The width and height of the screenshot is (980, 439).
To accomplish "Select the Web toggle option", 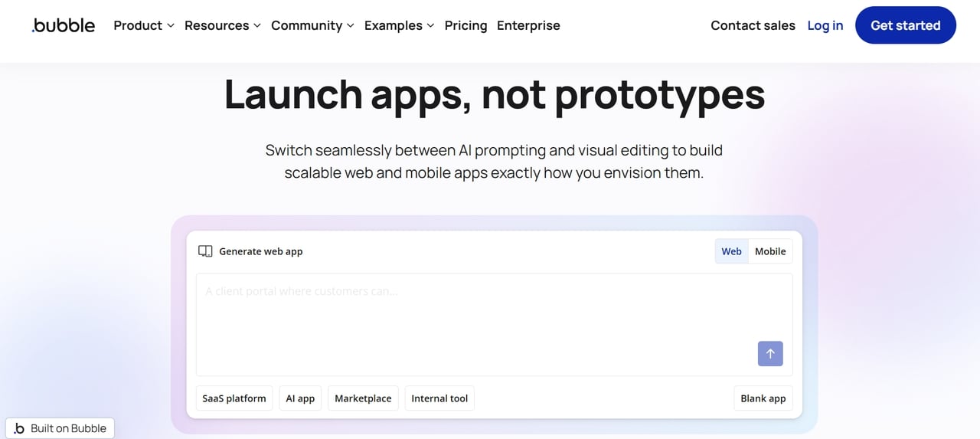I will (732, 251).
